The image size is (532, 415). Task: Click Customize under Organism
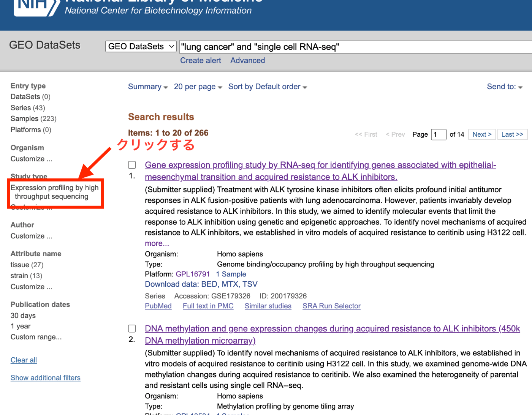[x=32, y=159]
